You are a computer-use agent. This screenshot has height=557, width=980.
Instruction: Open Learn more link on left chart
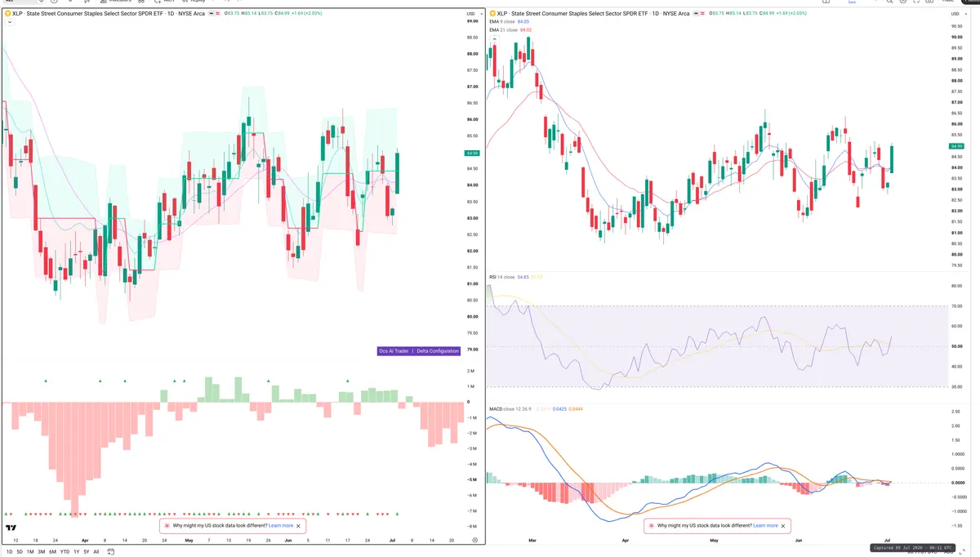tap(281, 525)
